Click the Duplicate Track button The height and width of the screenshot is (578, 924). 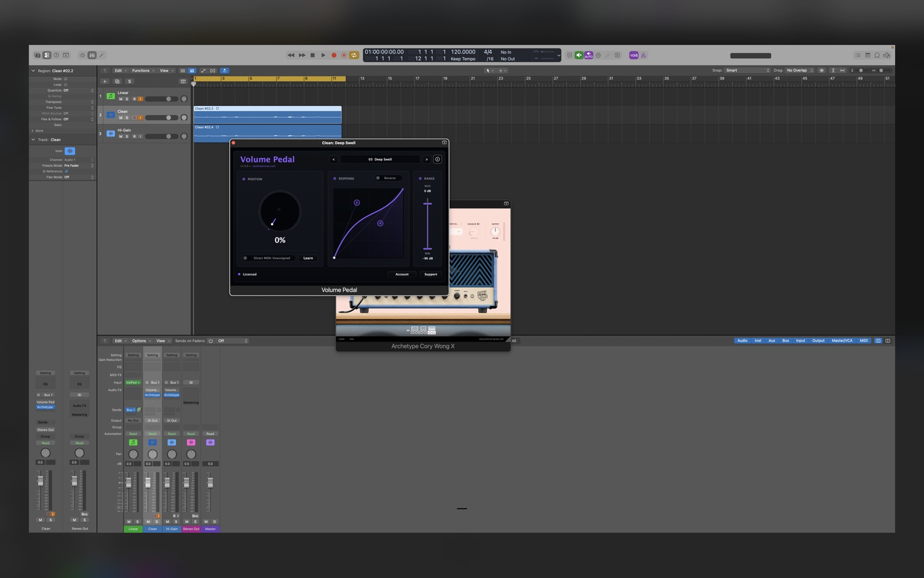pos(117,82)
